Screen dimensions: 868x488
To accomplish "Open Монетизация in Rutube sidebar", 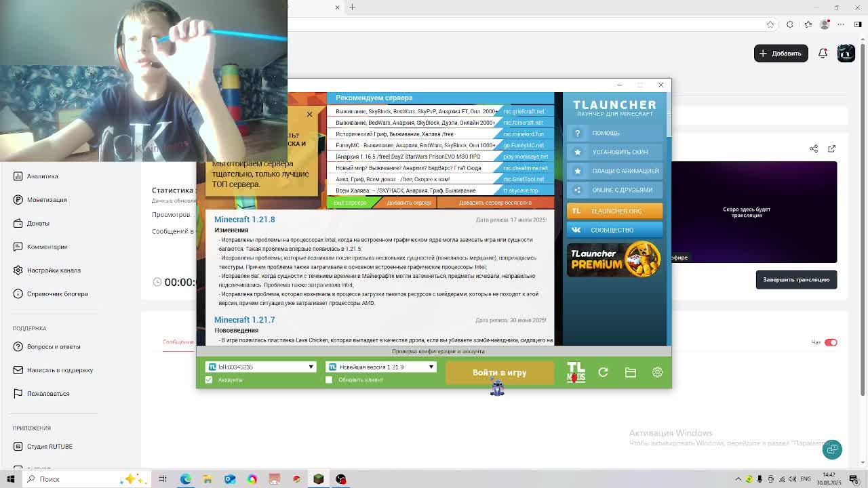I will 47,200.
